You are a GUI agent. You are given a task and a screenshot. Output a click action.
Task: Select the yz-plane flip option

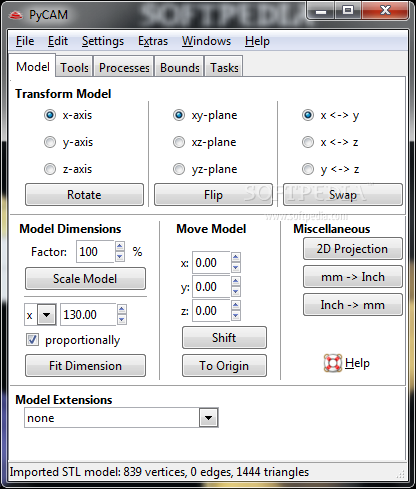pos(179,169)
